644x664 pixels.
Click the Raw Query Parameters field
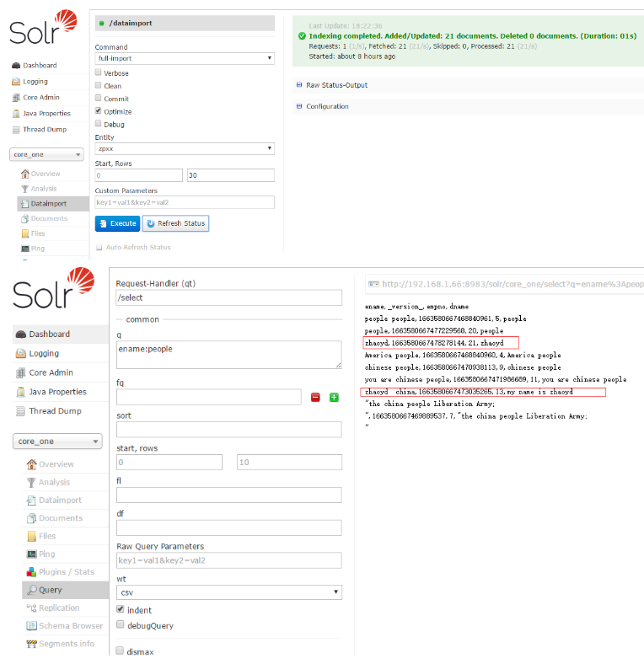click(x=229, y=560)
